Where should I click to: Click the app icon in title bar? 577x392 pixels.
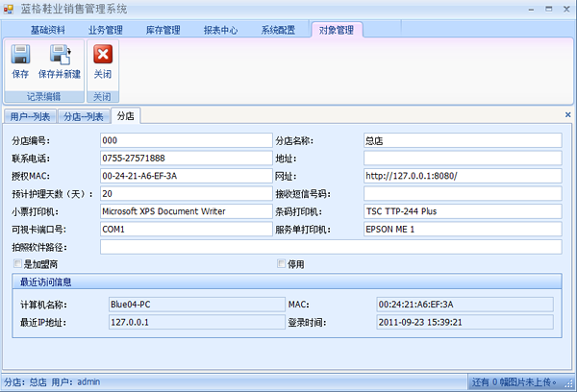[10, 10]
